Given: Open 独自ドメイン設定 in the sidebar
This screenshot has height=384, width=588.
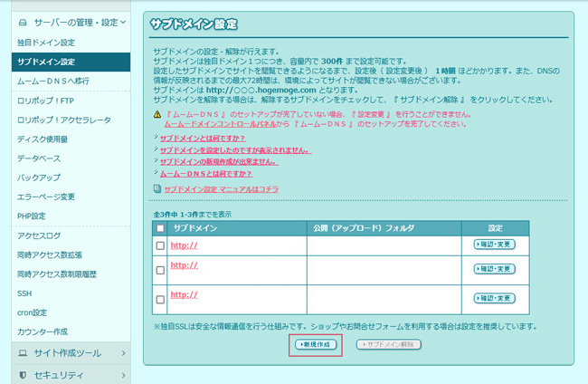Looking at the screenshot, I should (46, 43).
